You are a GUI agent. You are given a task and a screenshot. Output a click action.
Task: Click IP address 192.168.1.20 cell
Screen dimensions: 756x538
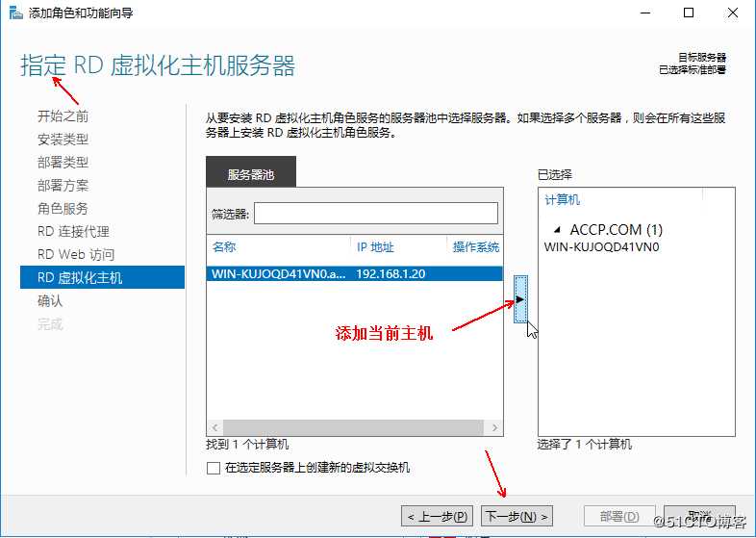tap(391, 274)
